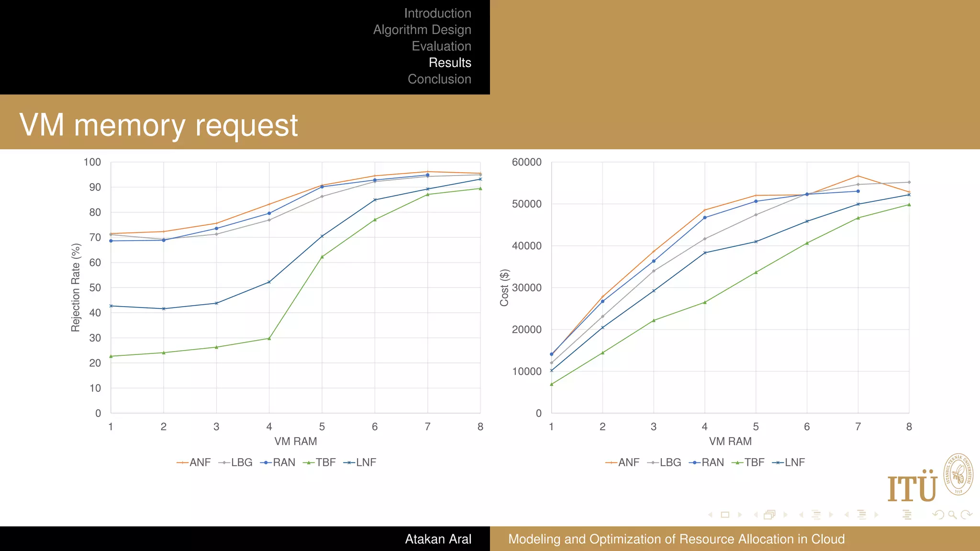
Task: Click the magnifying glass search icon
Action: 952,515
